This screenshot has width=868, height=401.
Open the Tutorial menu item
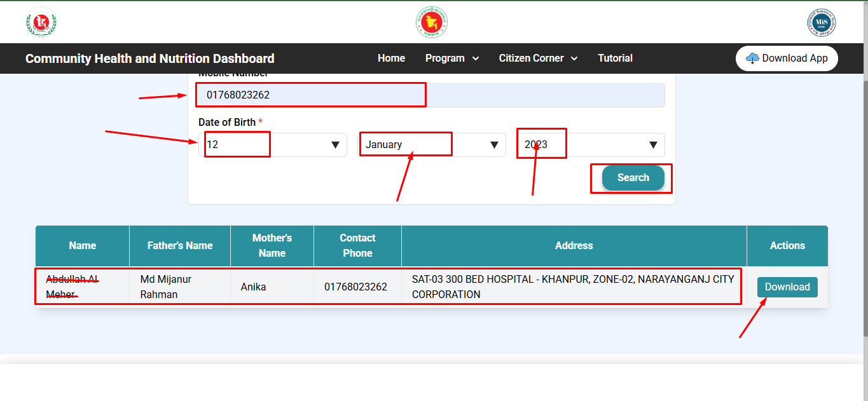point(615,58)
